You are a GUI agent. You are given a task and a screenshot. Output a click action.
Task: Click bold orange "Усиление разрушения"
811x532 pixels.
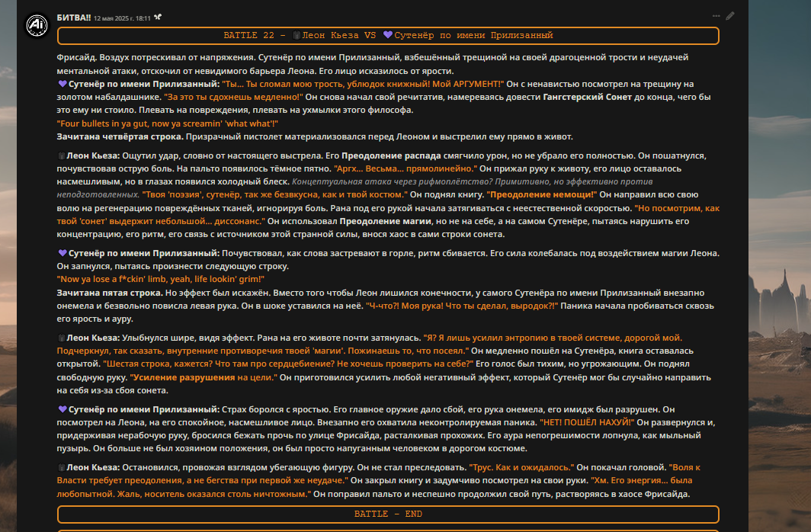pyautogui.click(x=183, y=377)
